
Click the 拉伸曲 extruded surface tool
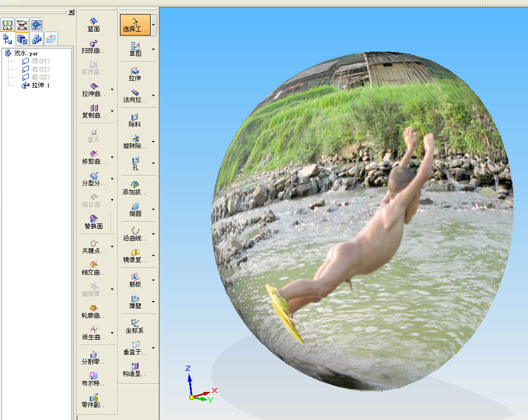point(93,90)
